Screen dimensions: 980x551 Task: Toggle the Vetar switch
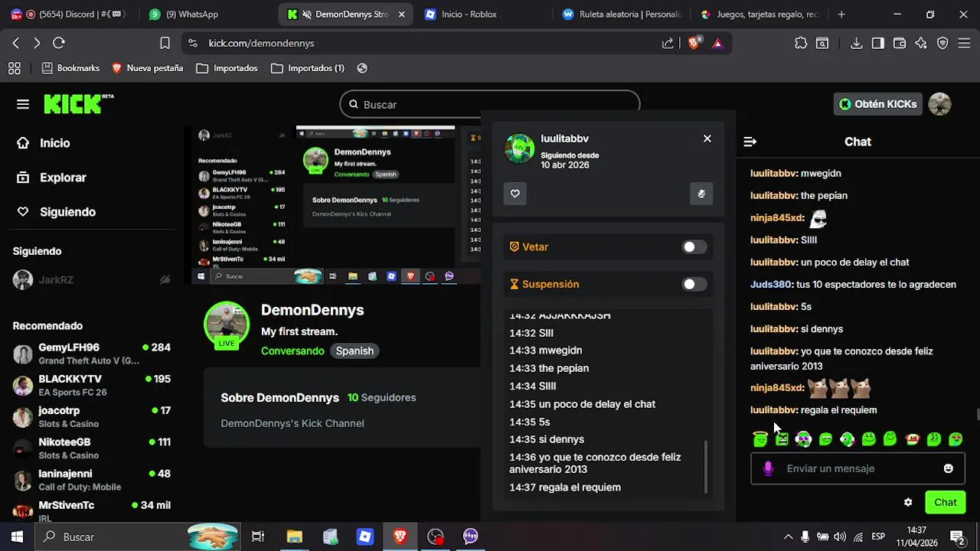tap(694, 246)
